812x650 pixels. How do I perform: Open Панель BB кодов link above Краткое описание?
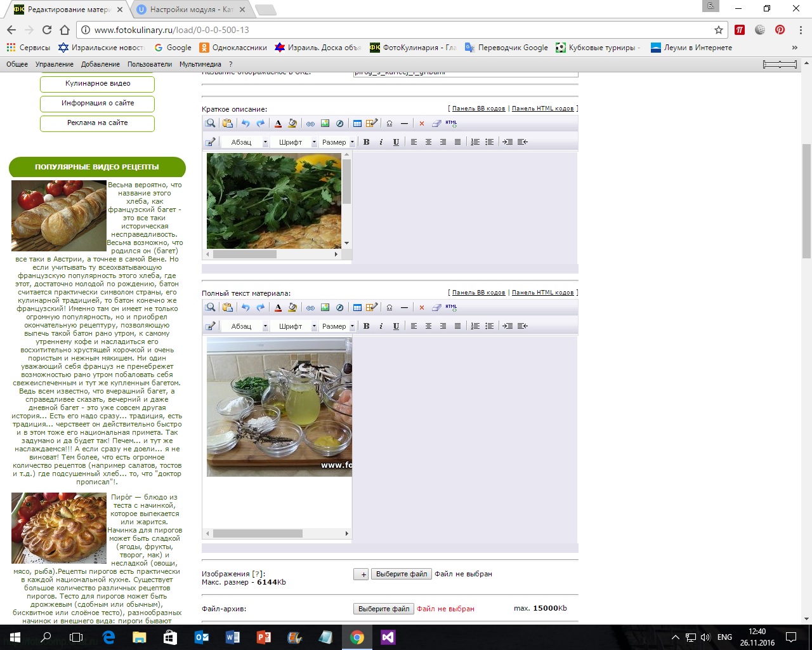tap(478, 109)
